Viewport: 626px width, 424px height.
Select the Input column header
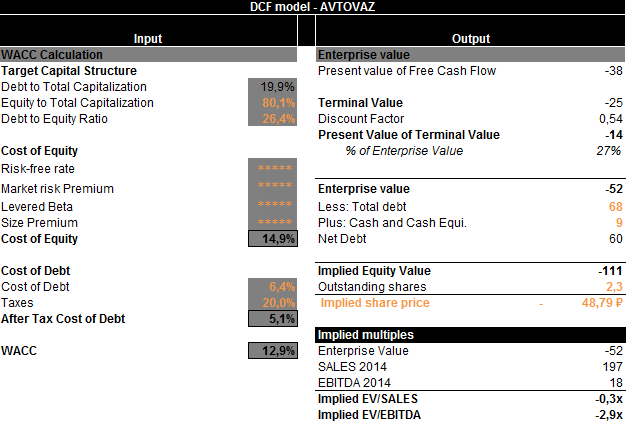pos(148,38)
